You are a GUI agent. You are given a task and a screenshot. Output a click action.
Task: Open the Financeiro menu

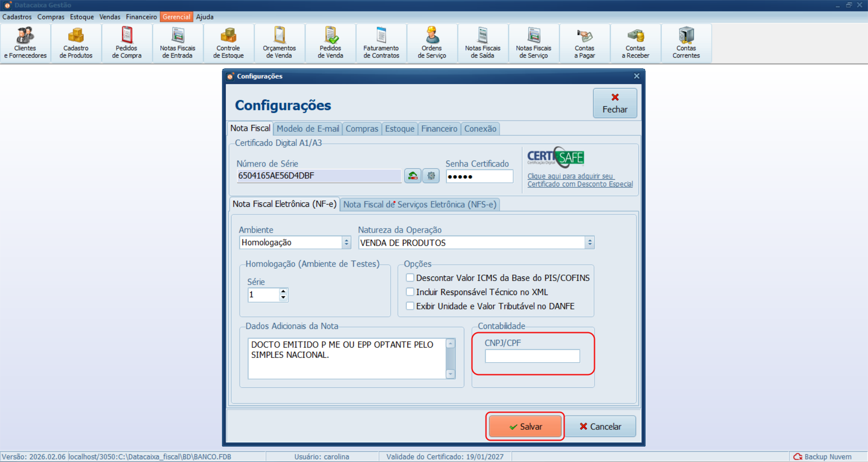coord(142,17)
